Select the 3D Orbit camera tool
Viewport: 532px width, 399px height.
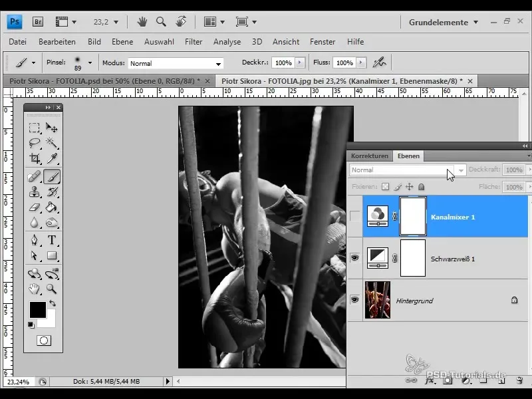click(x=52, y=273)
